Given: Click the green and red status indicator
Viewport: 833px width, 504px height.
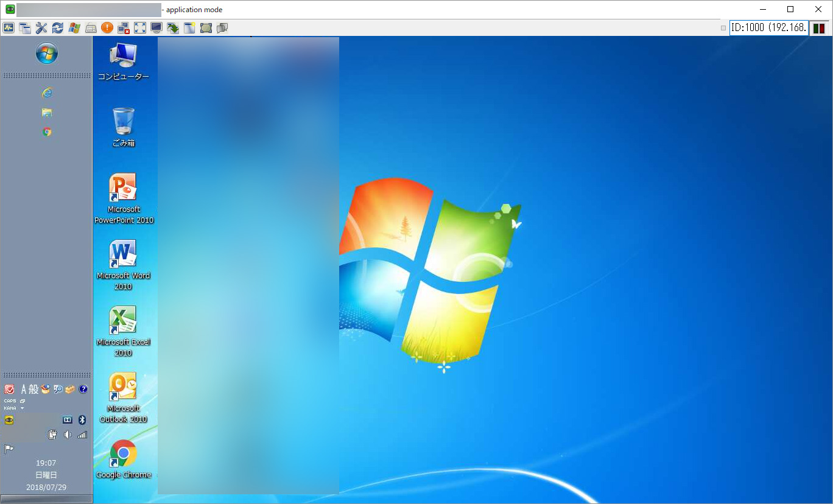Looking at the screenshot, I should point(819,28).
